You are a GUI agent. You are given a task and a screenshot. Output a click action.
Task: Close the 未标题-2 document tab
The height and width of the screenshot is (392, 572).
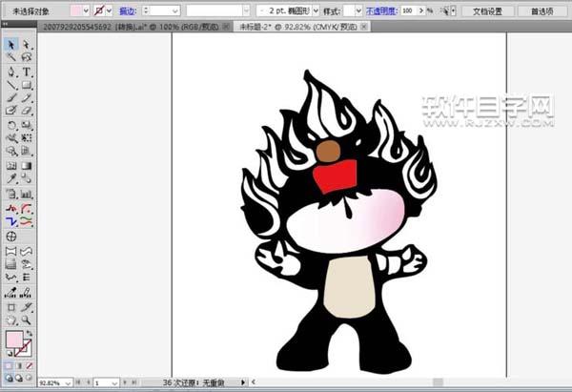(x=364, y=27)
